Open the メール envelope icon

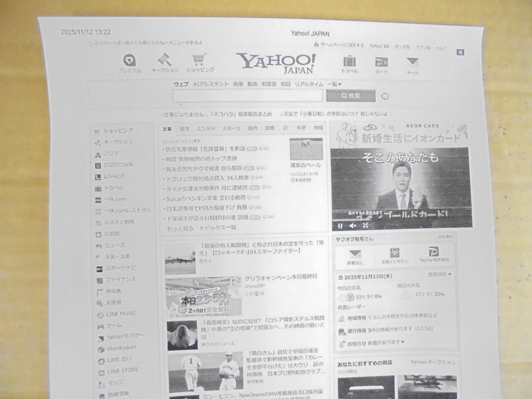[412, 66]
